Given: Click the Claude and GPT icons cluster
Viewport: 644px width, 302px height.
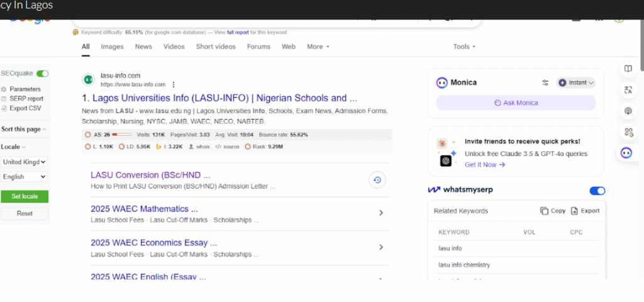Looking at the screenshot, I should [x=447, y=152].
